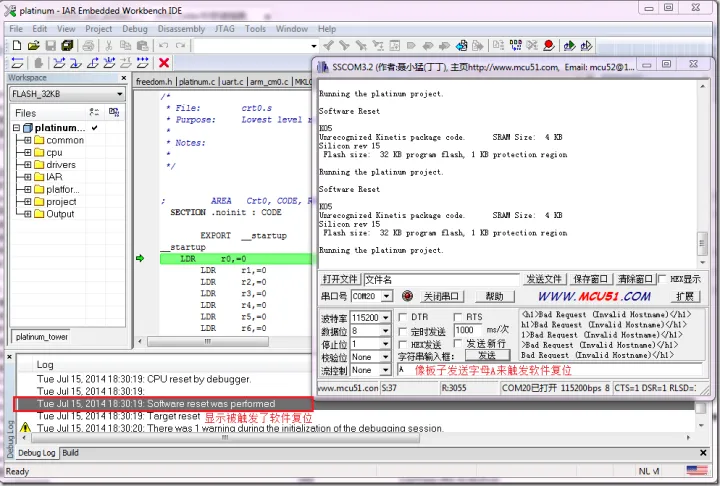Open the Disassembly menu

pyautogui.click(x=181, y=29)
